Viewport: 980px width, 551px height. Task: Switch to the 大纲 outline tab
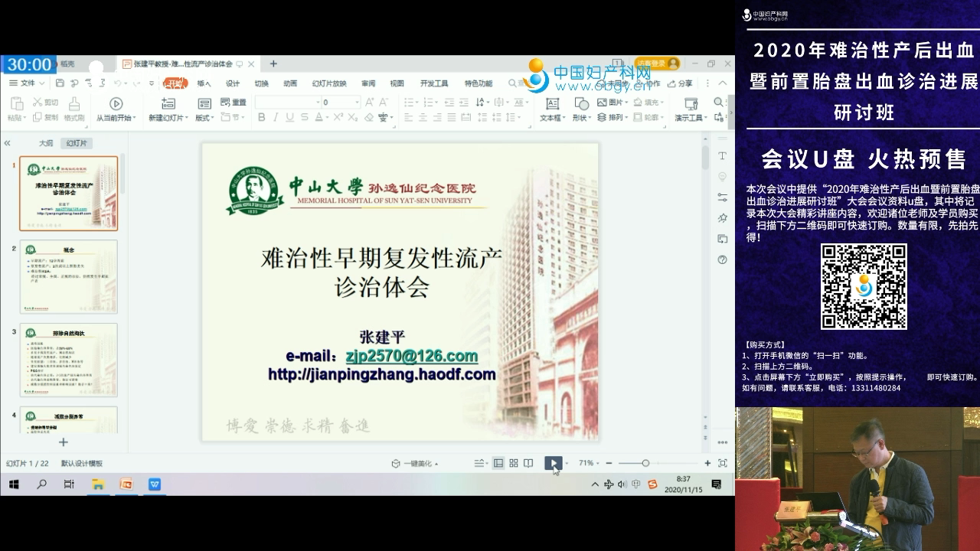click(46, 143)
